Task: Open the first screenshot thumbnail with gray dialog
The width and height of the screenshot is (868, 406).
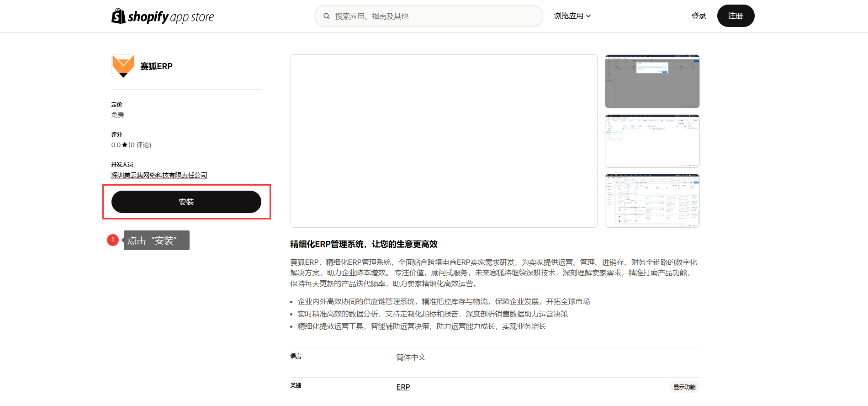Action: [652, 81]
